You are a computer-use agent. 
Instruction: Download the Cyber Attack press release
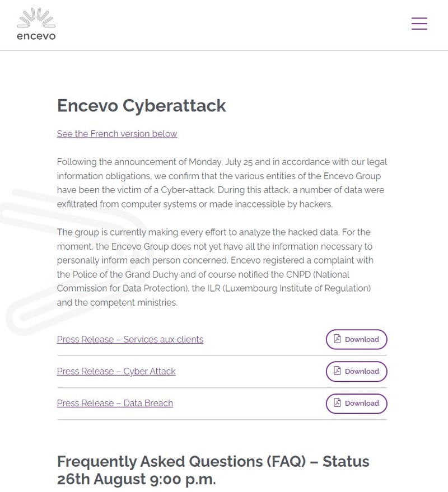click(x=357, y=371)
